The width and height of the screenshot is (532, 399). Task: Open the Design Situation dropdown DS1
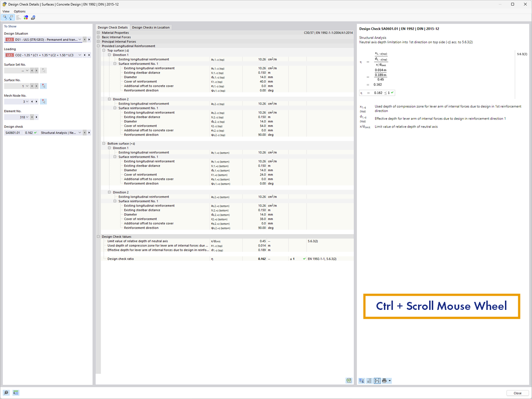click(80, 39)
